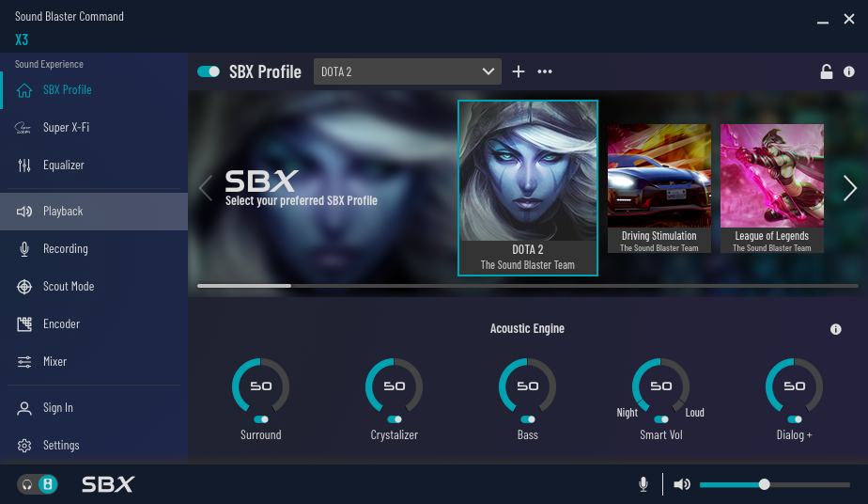The image size is (868, 504).
Task: Click the Acoustic Engine heading
Action: tap(527, 328)
